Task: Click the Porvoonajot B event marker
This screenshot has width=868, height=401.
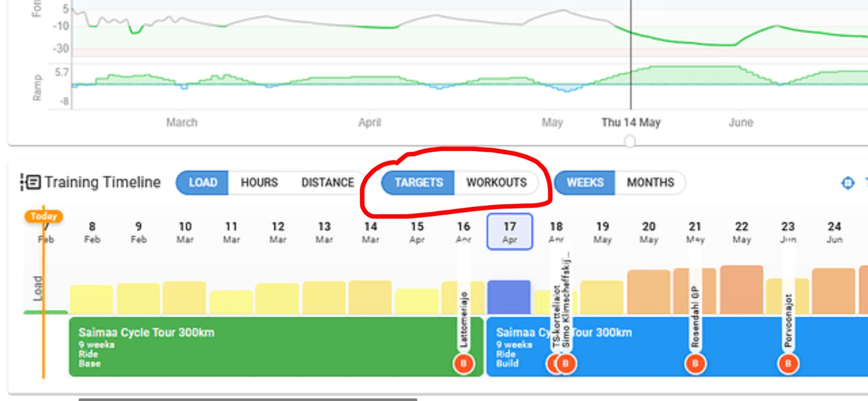Action: [x=788, y=363]
